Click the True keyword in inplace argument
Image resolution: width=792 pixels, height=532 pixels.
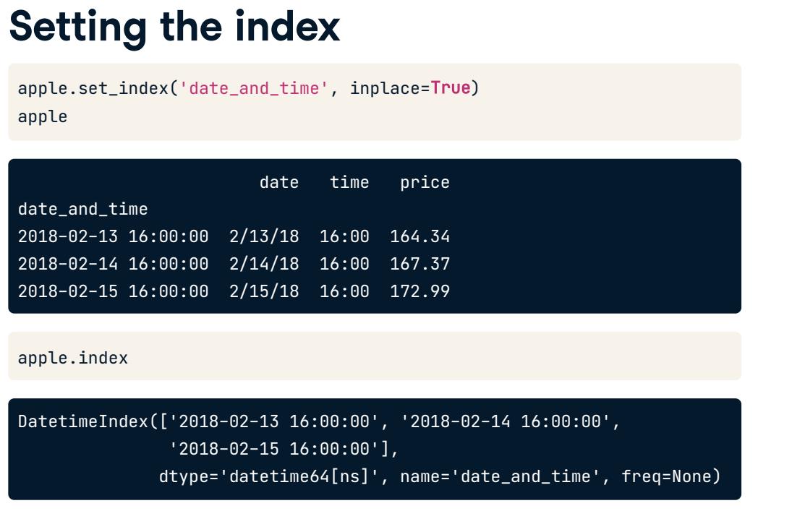click(x=451, y=88)
